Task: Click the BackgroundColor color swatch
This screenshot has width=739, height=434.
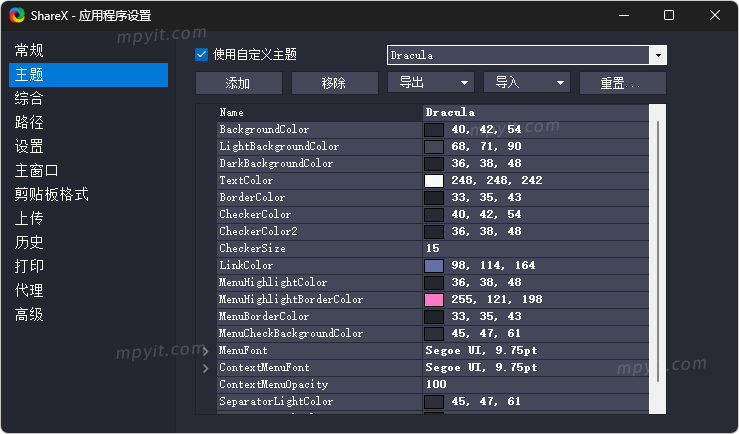Action: (434, 130)
